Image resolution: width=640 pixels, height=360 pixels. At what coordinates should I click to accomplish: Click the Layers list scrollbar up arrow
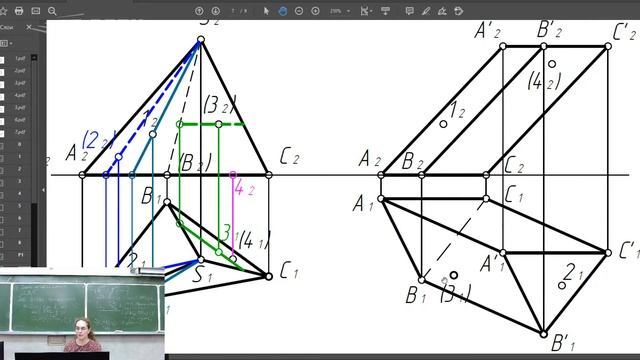coord(34,58)
